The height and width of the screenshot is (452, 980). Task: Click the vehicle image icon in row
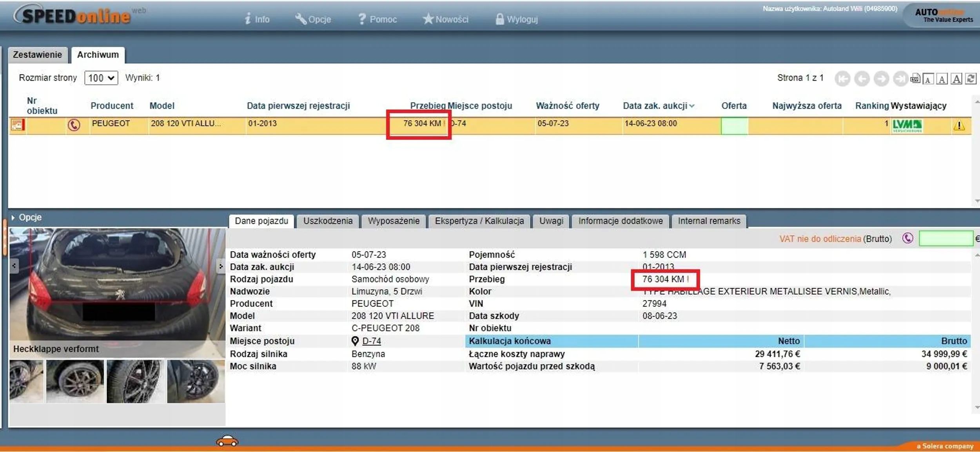point(17,125)
